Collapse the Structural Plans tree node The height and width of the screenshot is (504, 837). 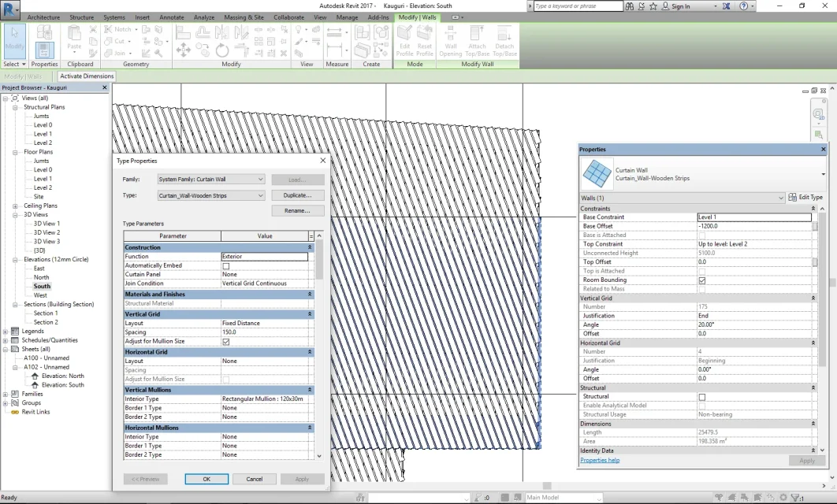(x=15, y=107)
